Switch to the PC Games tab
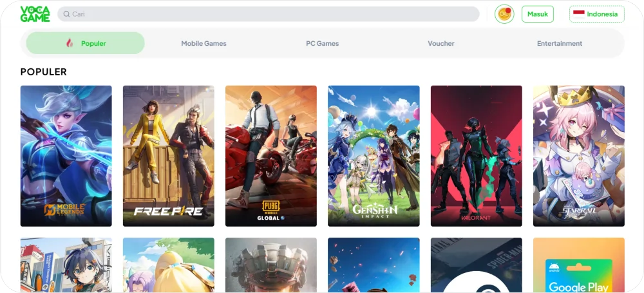The image size is (644, 293). 322,43
